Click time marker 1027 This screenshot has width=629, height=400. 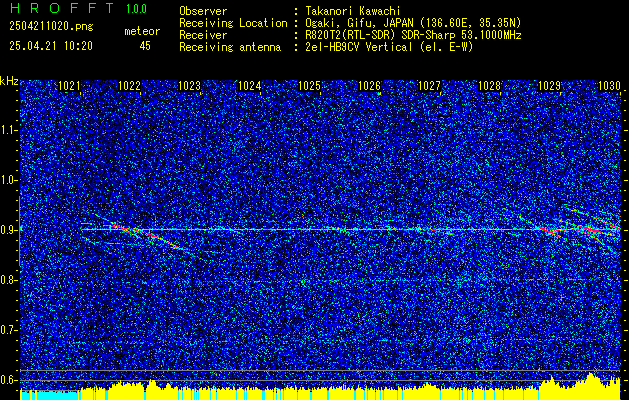pyautogui.click(x=429, y=86)
